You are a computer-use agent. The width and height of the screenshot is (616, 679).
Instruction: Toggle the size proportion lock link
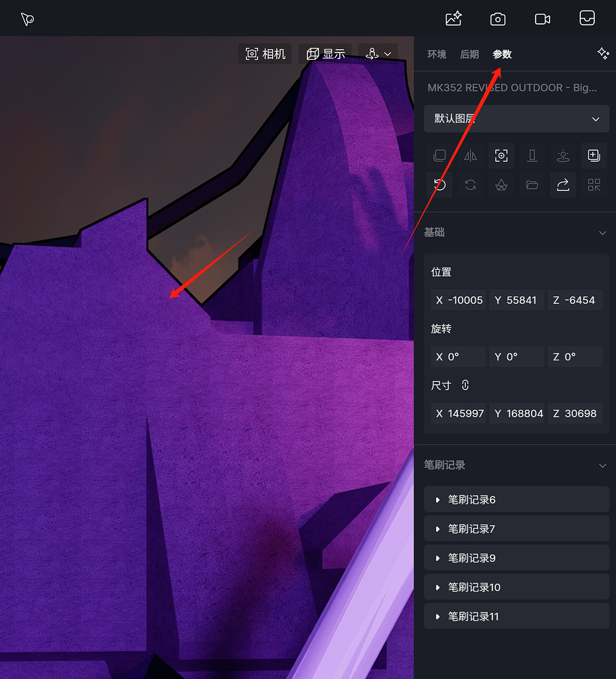[x=465, y=385]
